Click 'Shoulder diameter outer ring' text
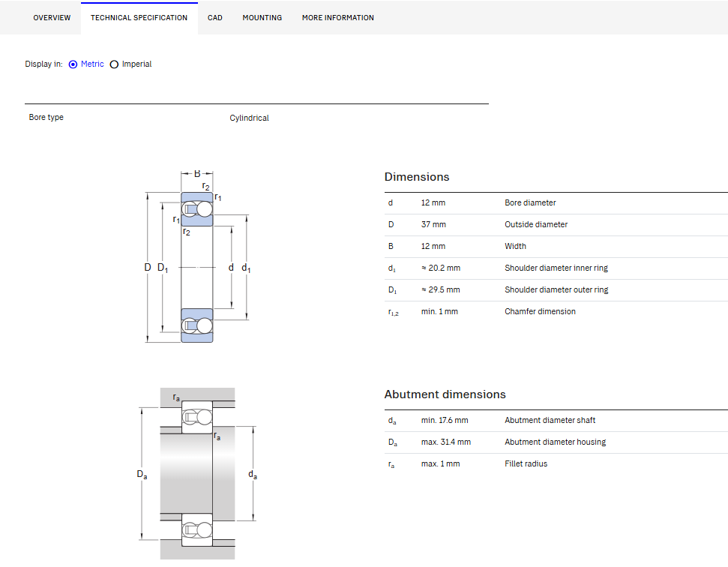 point(556,289)
